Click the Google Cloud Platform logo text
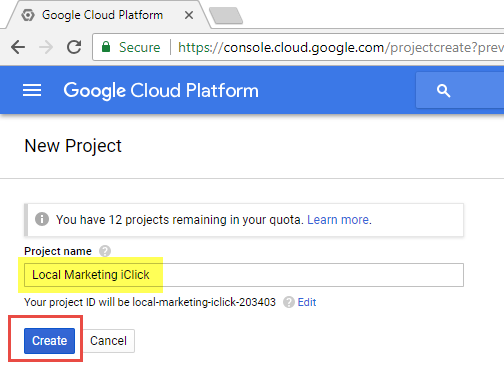 (x=161, y=91)
